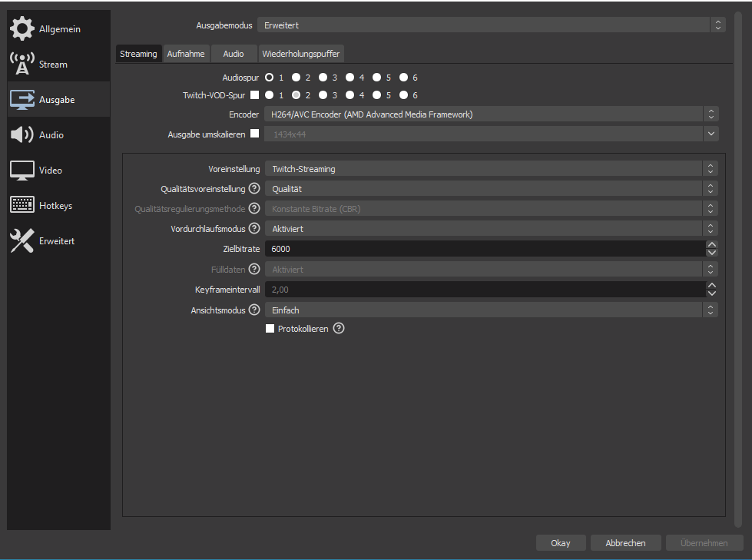752x560 pixels.
Task: Select the Audio speaker icon
Action: [x=22, y=135]
